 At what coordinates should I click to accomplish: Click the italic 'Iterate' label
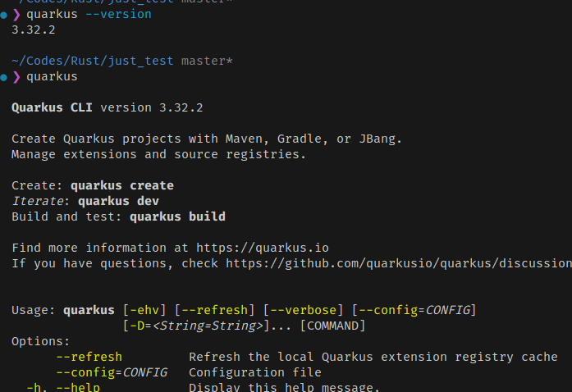38,201
